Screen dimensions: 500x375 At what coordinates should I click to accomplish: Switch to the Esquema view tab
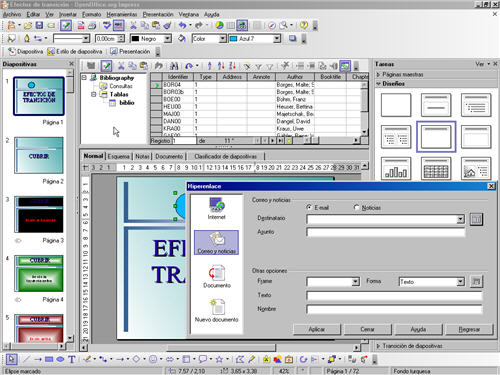118,156
